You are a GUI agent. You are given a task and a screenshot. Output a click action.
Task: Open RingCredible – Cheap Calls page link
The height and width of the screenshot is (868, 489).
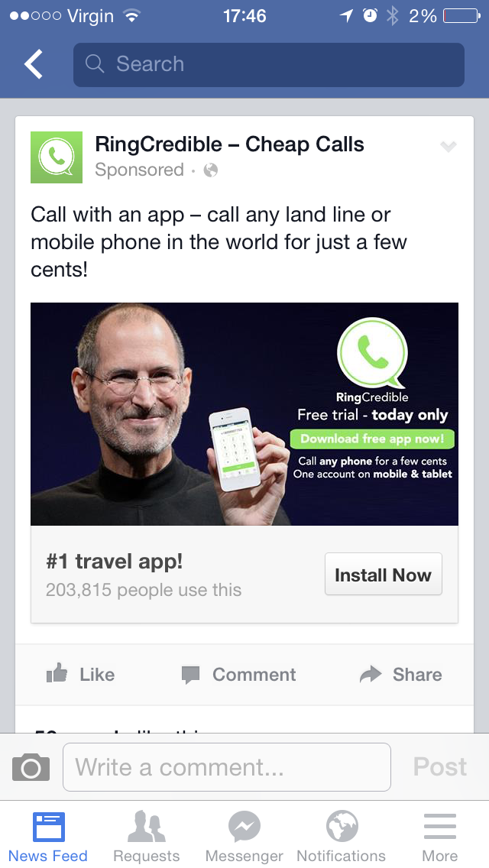[229, 144]
